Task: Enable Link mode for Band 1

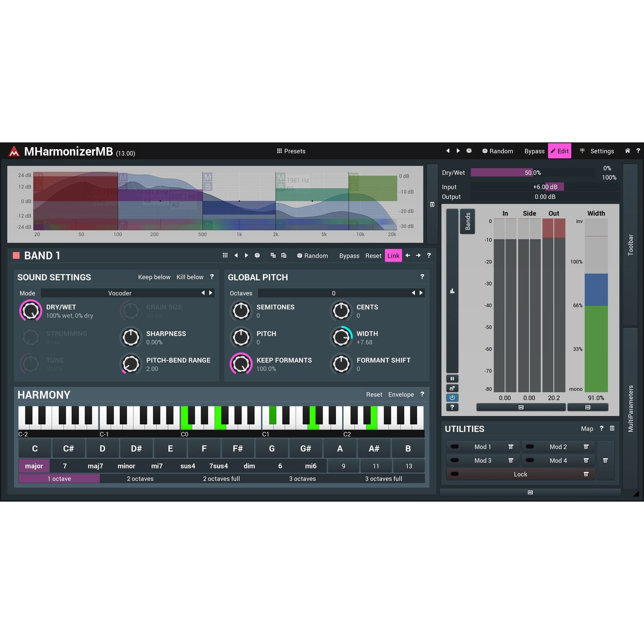Action: click(x=393, y=255)
